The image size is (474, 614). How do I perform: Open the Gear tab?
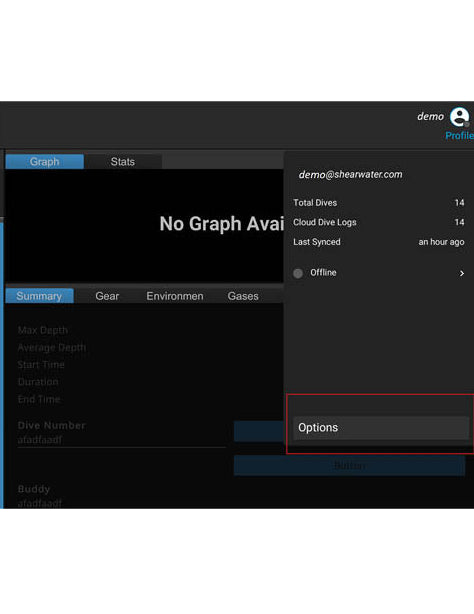[x=107, y=296]
